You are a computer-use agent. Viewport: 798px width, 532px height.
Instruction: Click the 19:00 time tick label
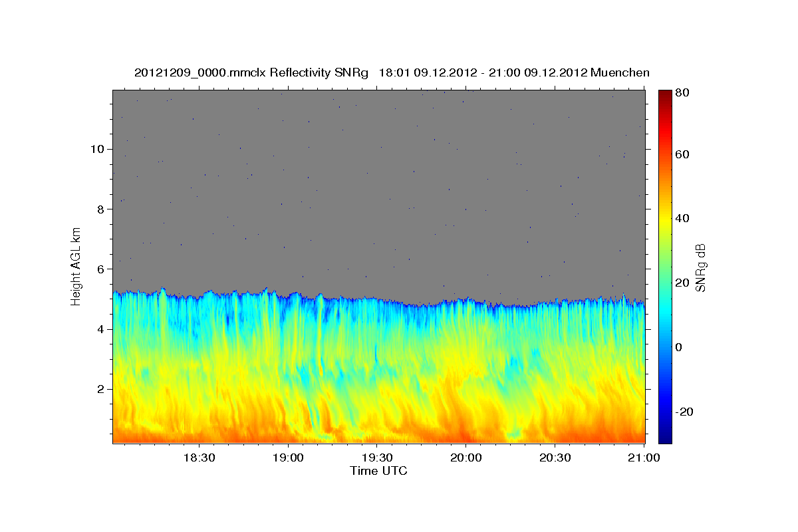(288, 458)
